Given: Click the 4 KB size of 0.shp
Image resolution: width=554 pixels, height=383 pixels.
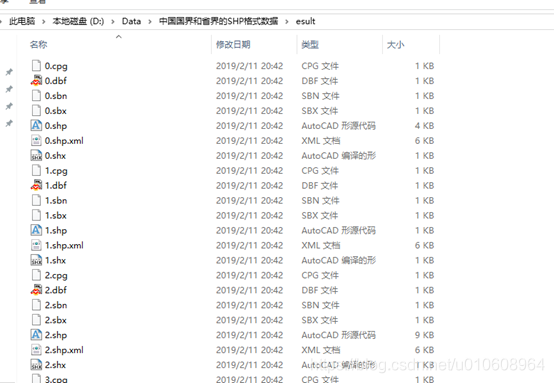Looking at the screenshot, I should [x=424, y=126].
